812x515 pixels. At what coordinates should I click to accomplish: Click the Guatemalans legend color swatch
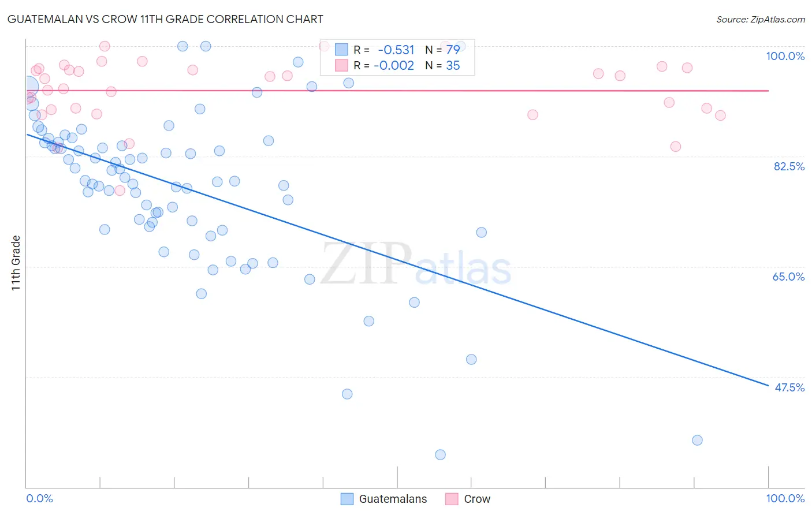(347, 499)
